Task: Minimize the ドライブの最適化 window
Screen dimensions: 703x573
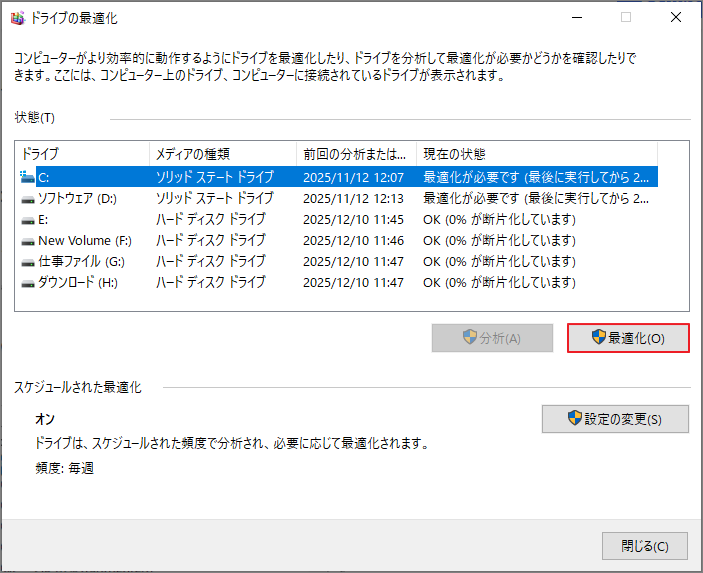Action: (577, 17)
